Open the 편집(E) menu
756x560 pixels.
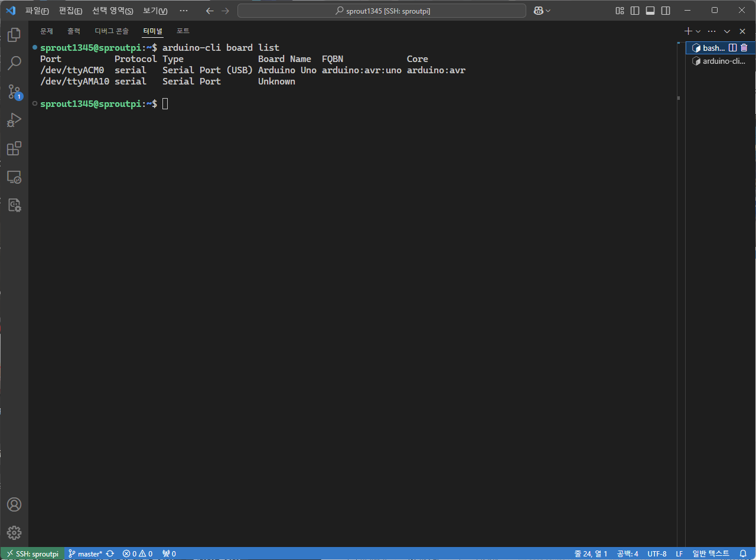[x=71, y=11]
